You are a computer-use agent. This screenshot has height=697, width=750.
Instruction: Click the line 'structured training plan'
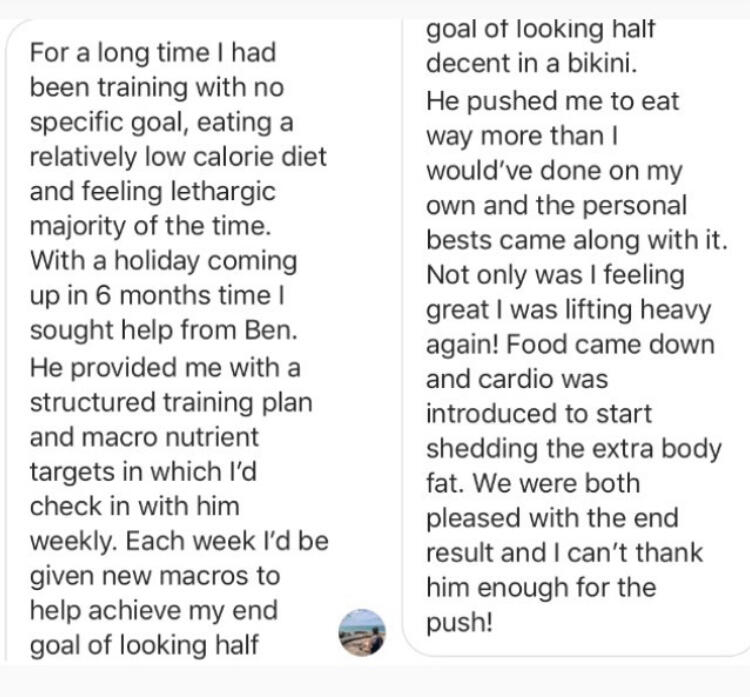point(171,402)
